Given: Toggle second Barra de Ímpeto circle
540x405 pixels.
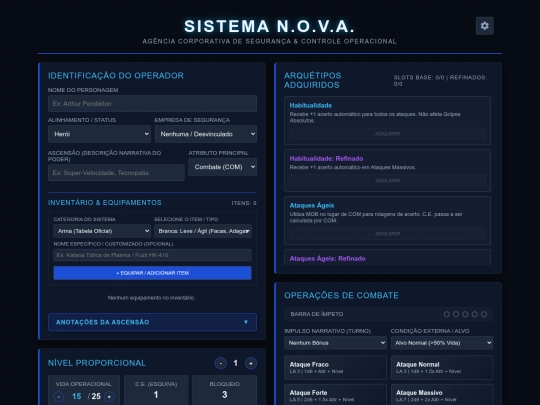Looking at the screenshot, I should pos(456,314).
